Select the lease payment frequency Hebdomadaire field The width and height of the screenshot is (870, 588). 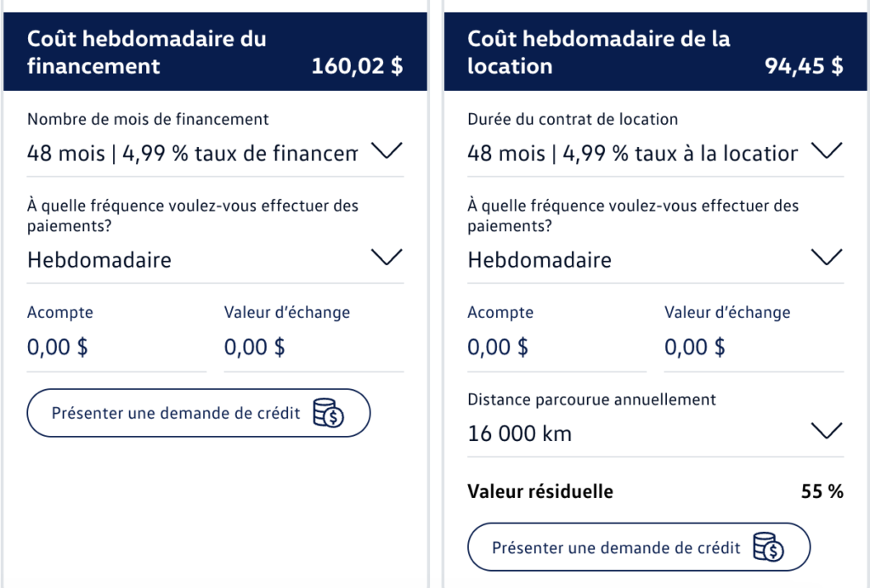[x=655, y=260]
